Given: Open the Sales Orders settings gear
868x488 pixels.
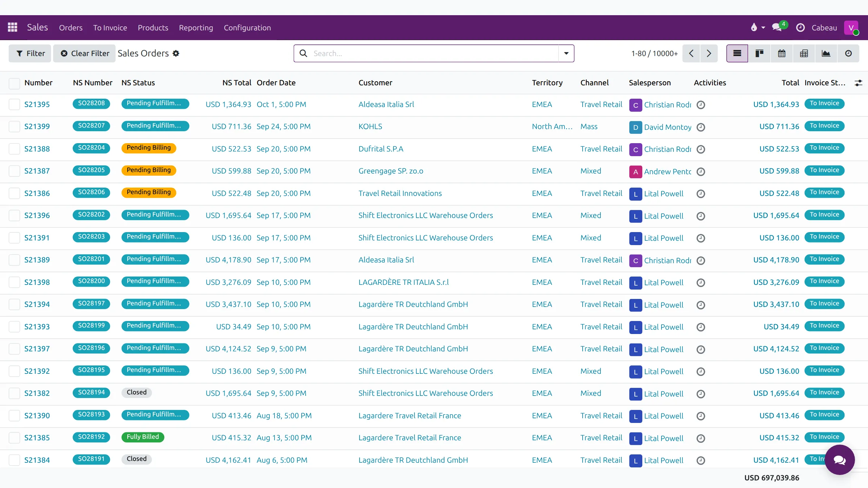Looking at the screenshot, I should pyautogui.click(x=176, y=53).
